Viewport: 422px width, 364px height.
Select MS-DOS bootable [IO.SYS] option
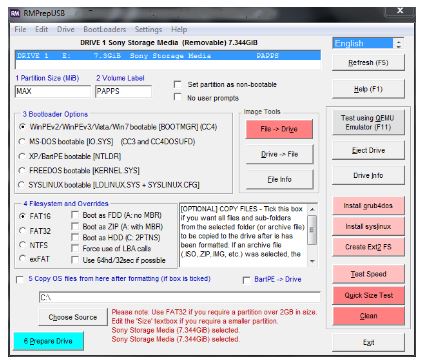coord(22,142)
